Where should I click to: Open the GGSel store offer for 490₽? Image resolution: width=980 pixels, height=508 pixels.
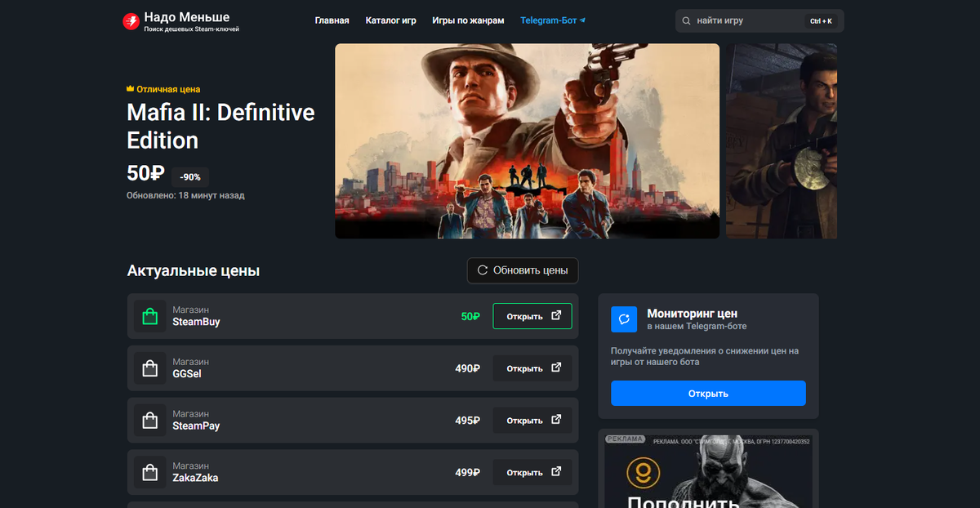point(532,368)
